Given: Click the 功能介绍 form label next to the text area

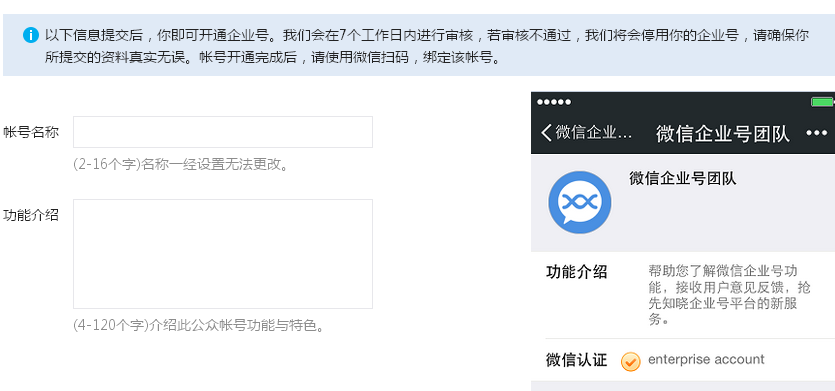Looking at the screenshot, I should [x=31, y=216].
